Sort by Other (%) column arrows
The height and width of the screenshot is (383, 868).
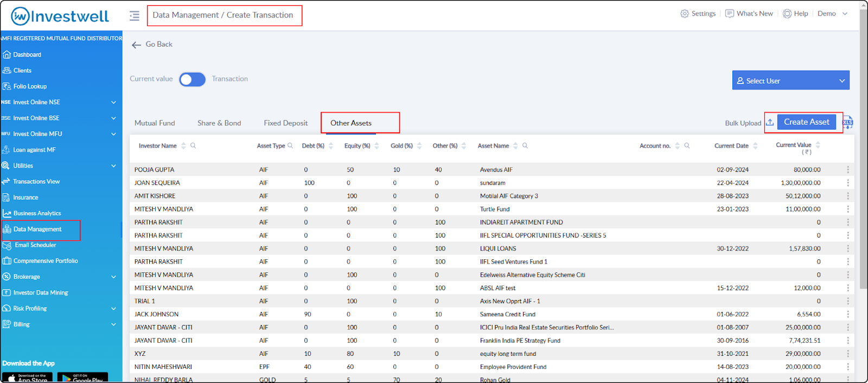click(x=464, y=145)
